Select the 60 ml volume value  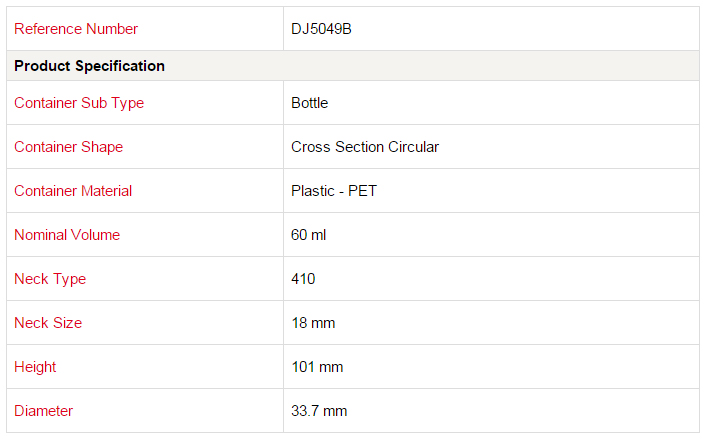point(309,235)
